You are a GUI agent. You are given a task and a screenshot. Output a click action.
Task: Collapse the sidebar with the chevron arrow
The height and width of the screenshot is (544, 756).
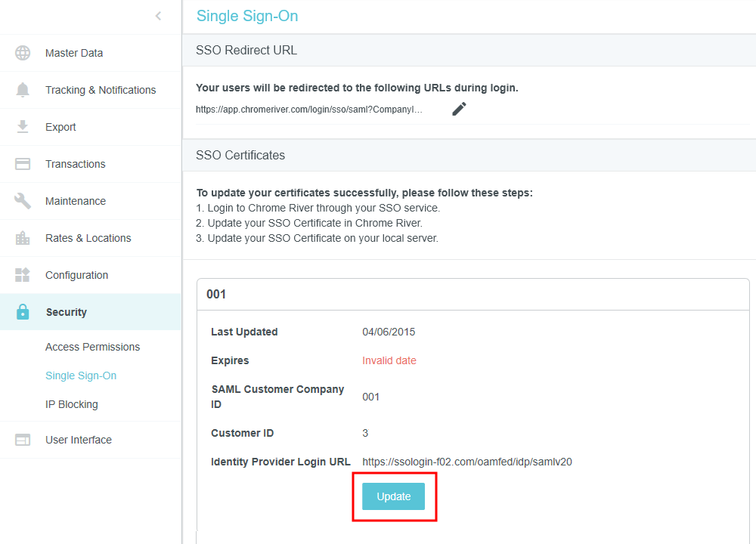[158, 16]
